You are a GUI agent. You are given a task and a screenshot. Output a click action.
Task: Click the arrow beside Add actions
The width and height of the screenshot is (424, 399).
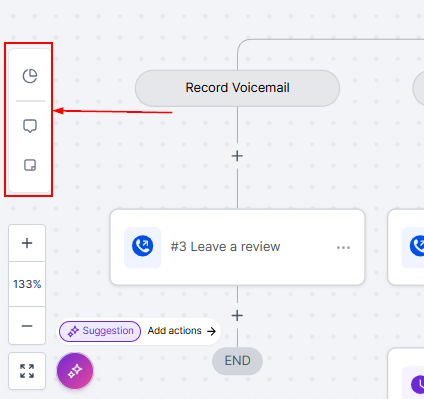click(x=211, y=331)
